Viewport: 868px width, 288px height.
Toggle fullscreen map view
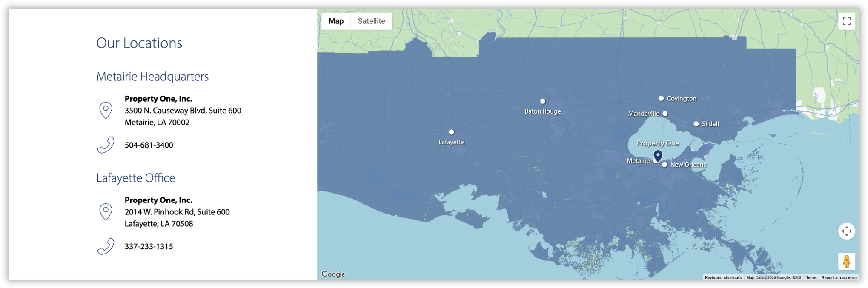(847, 21)
